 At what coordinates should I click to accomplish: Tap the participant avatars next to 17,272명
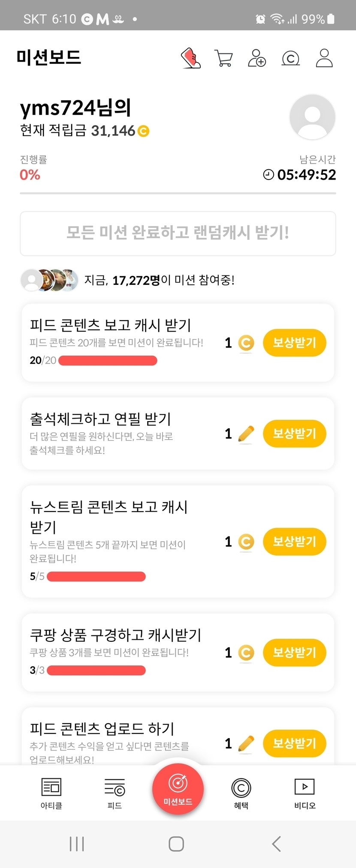pos(50,280)
